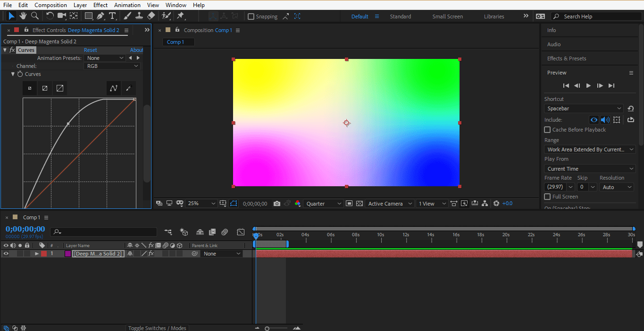Select the Rectangle shape tool
The height and width of the screenshot is (331, 644).
tap(88, 16)
